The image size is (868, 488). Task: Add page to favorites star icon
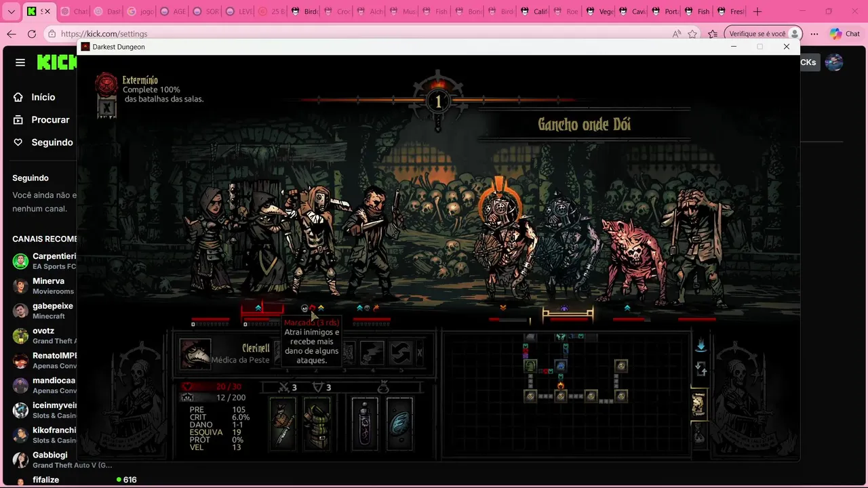[692, 34]
